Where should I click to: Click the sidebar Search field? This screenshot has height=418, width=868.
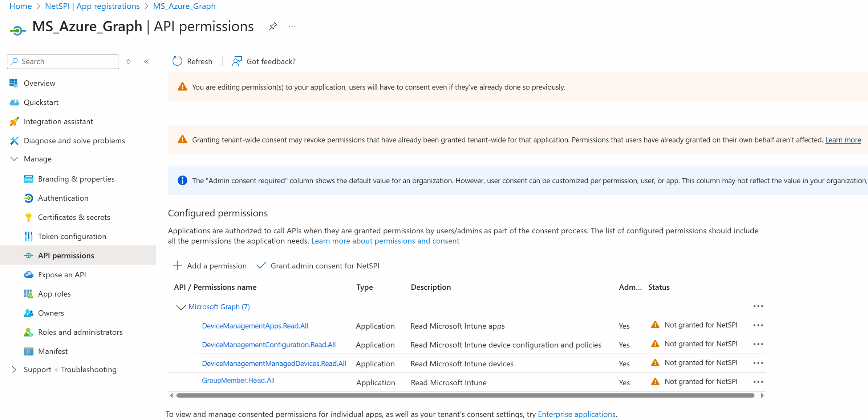click(63, 61)
